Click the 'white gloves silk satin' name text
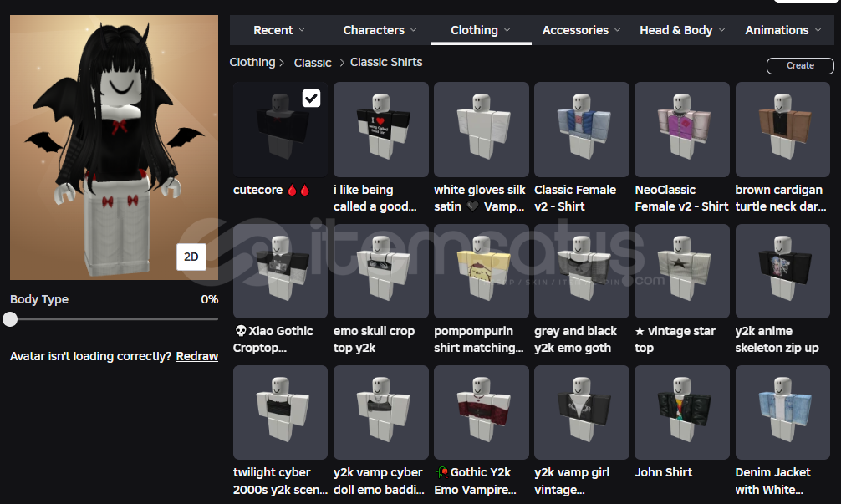The height and width of the screenshot is (504, 841). pos(480,198)
